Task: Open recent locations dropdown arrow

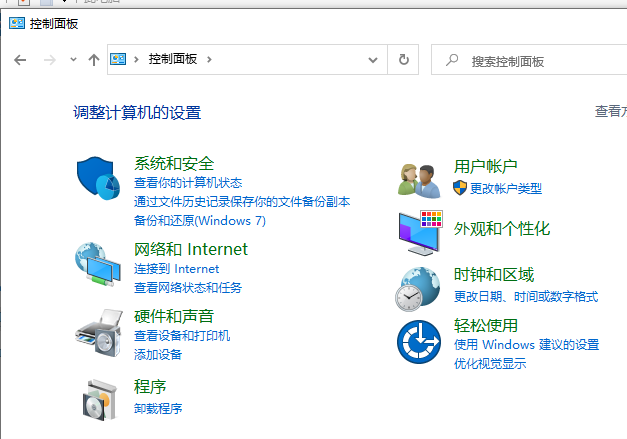Action: [x=73, y=60]
